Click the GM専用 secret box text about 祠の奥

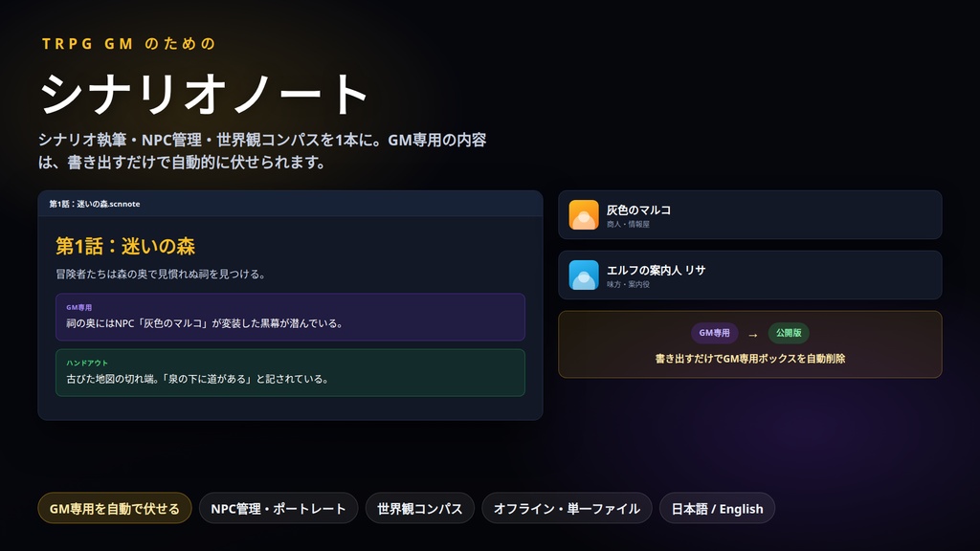[205, 323]
